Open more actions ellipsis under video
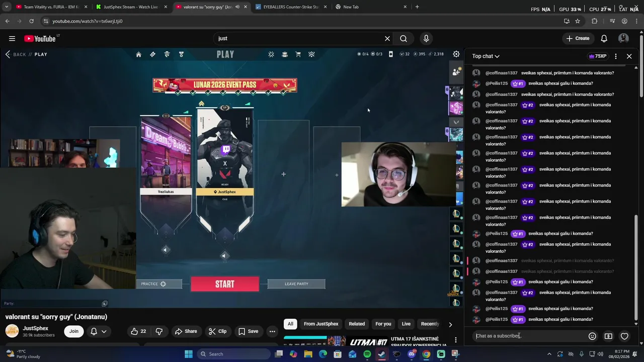 tap(272, 331)
